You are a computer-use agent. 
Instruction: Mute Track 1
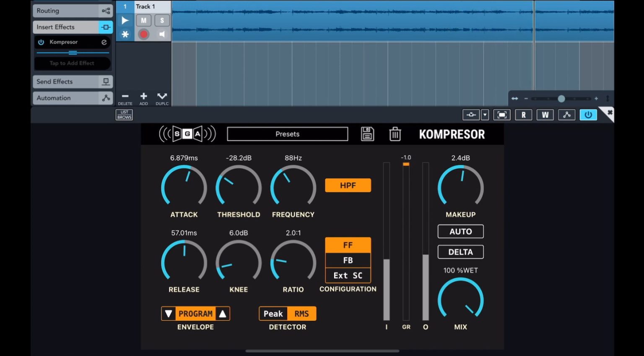[143, 20]
